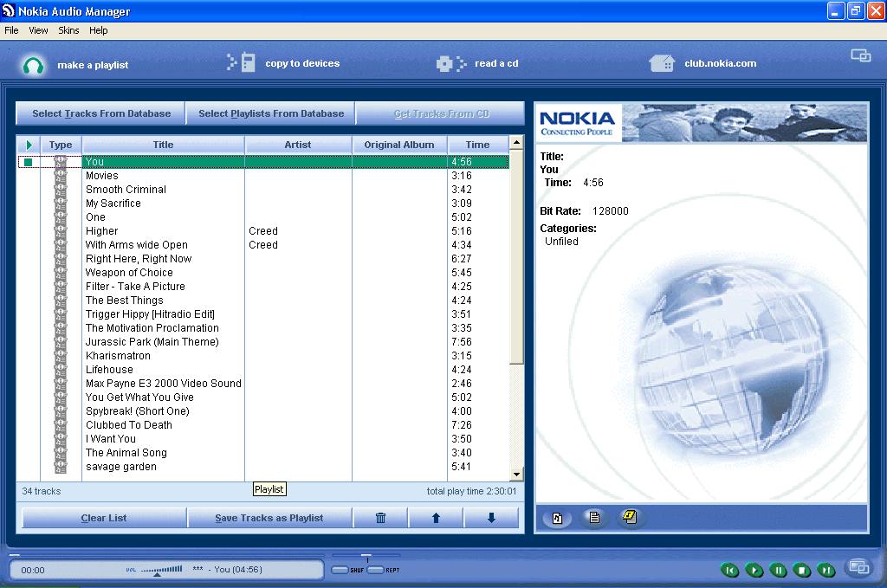
Task: Click the house icon beside club.nokia.com
Action: click(x=662, y=62)
